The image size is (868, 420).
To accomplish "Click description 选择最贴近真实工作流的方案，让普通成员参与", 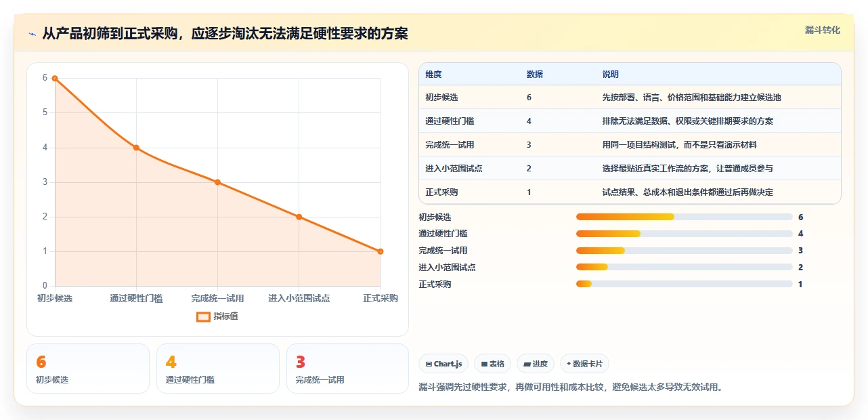I will click(x=687, y=169).
